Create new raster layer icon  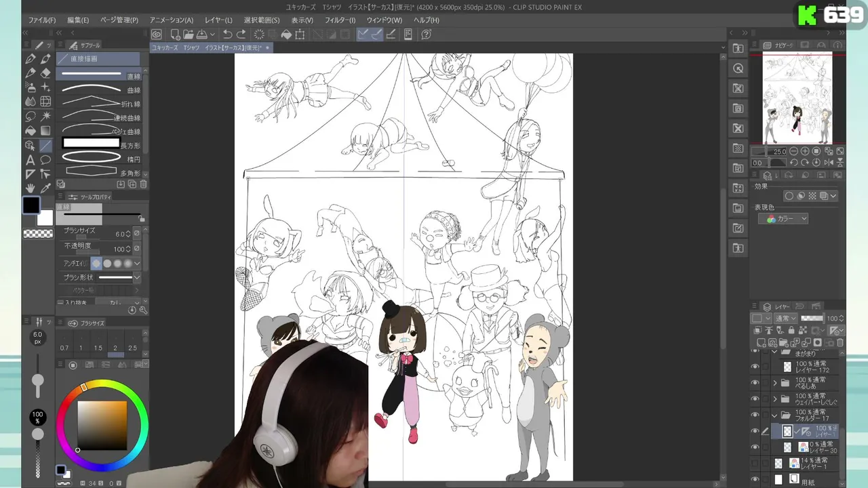coord(762,343)
